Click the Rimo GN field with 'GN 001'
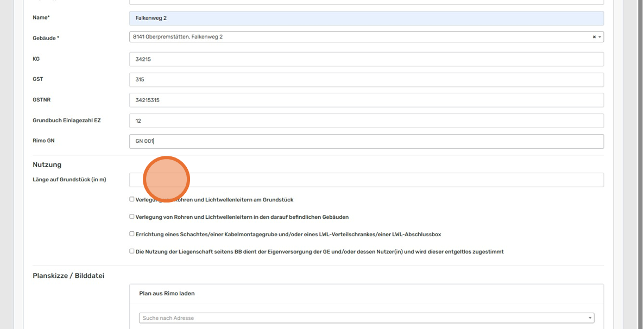Image resolution: width=644 pixels, height=329 pixels. (x=366, y=141)
